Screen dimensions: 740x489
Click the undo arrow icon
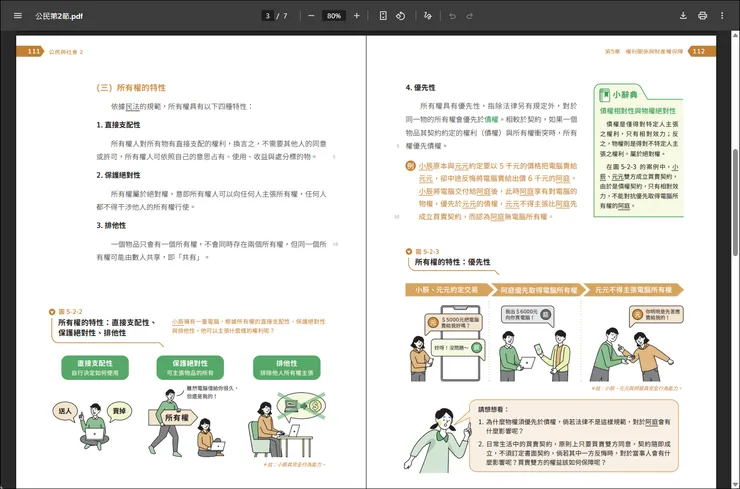(452, 16)
